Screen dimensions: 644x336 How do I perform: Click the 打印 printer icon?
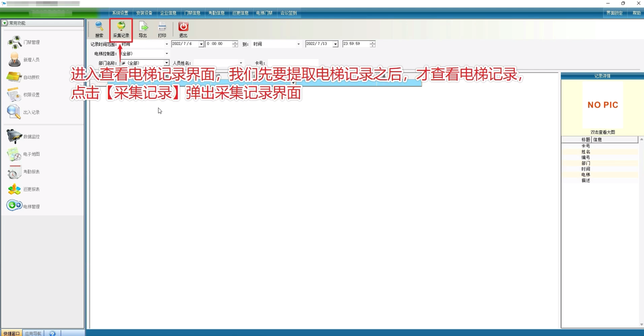(x=162, y=27)
